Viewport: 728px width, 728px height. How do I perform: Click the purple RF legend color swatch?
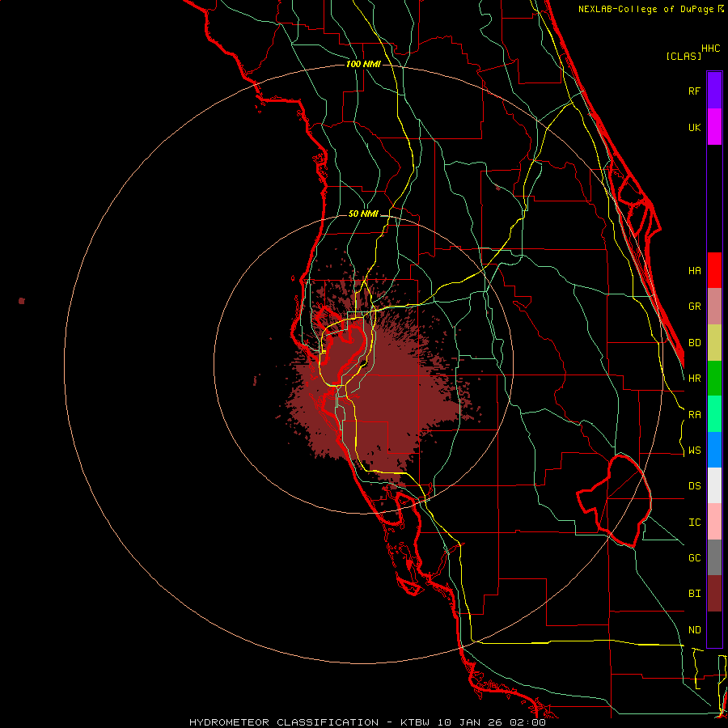click(x=714, y=91)
